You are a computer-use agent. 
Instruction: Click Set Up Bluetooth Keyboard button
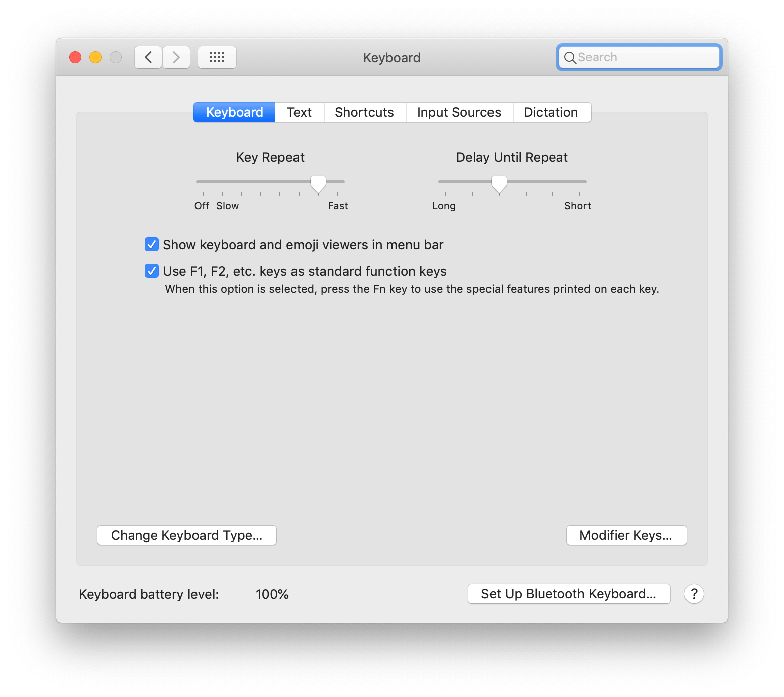coord(569,594)
